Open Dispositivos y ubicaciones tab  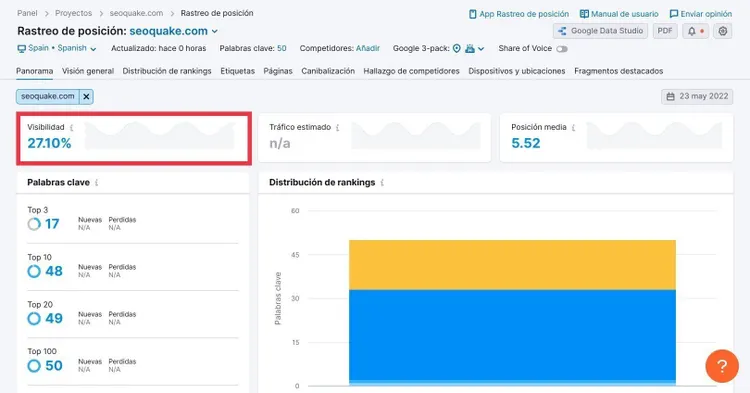click(x=517, y=71)
